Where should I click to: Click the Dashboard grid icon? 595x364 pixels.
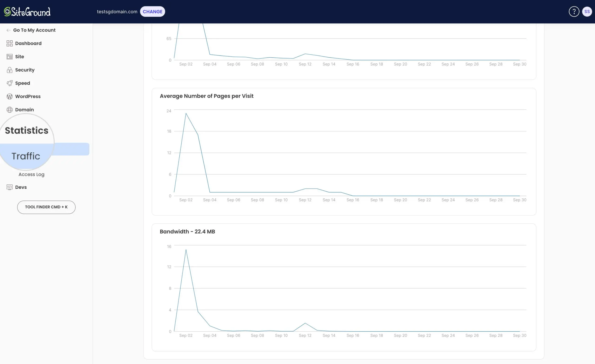pos(10,43)
